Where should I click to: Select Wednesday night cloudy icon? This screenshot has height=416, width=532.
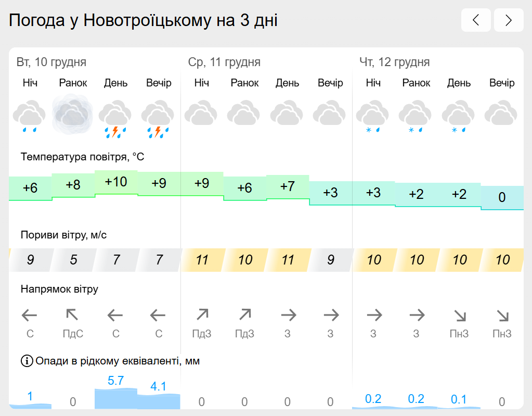click(201, 112)
